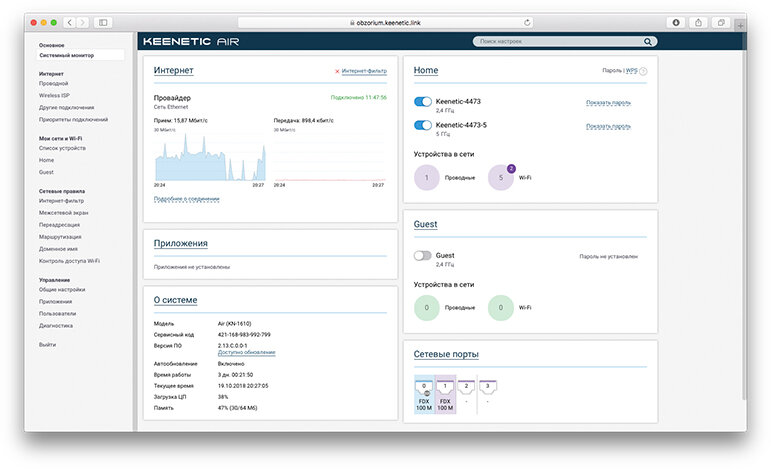Open Wireless ISP in sidebar
The image size is (771, 469).
54,95
